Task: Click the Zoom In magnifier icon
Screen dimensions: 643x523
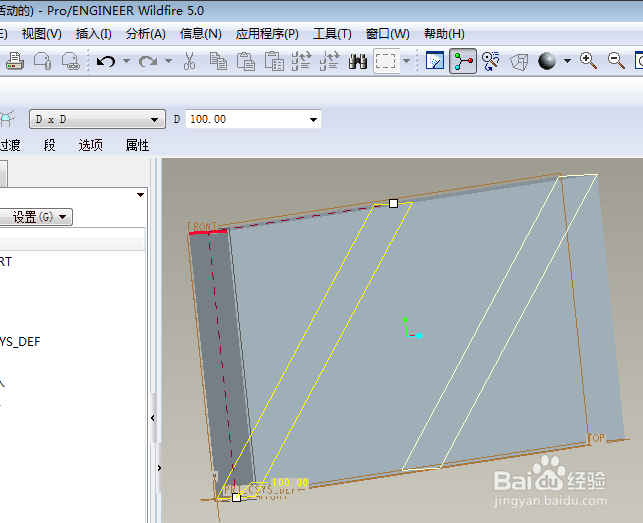Action: tap(588, 61)
